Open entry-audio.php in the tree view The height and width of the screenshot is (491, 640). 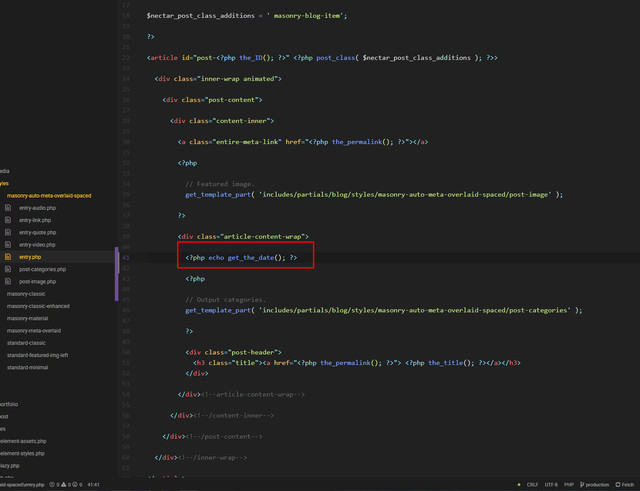38,208
